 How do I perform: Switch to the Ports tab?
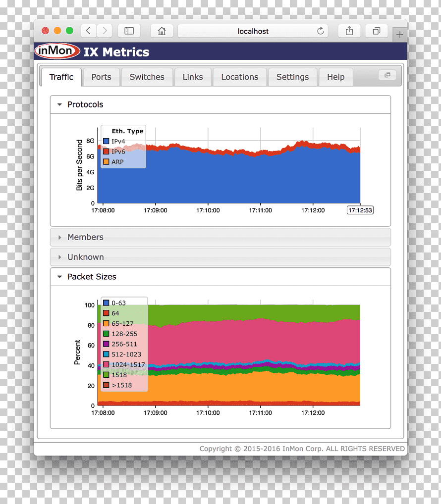point(101,77)
